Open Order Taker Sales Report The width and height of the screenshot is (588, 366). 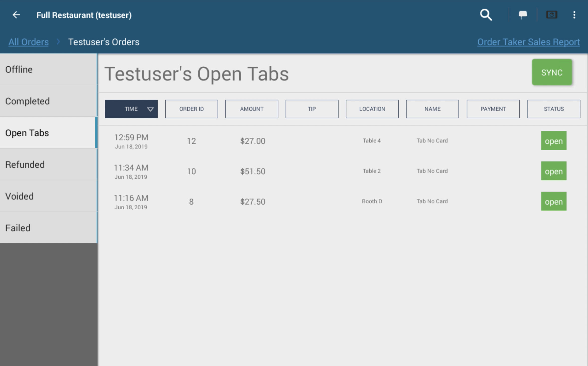pyautogui.click(x=528, y=42)
